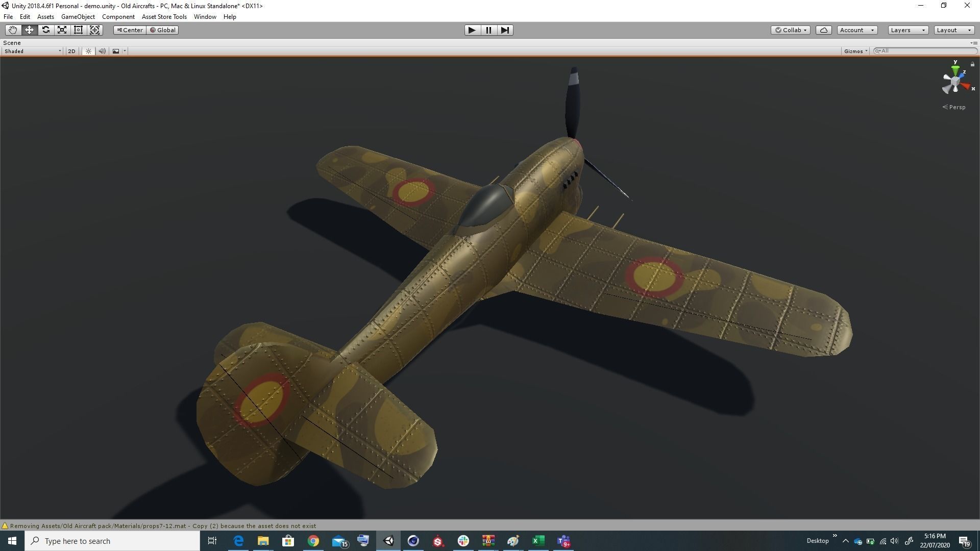The image size is (980, 551).
Task: Open the Edit menu
Action: click(25, 17)
